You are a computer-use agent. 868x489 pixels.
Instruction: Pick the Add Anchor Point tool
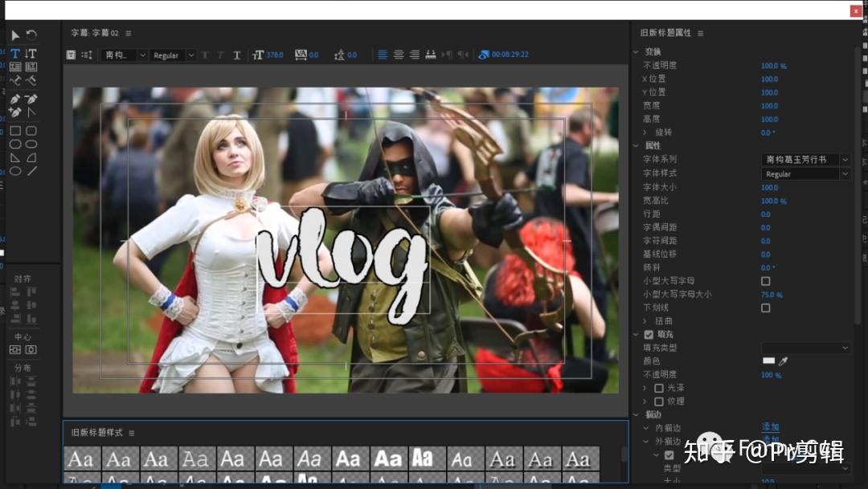[x=15, y=112]
